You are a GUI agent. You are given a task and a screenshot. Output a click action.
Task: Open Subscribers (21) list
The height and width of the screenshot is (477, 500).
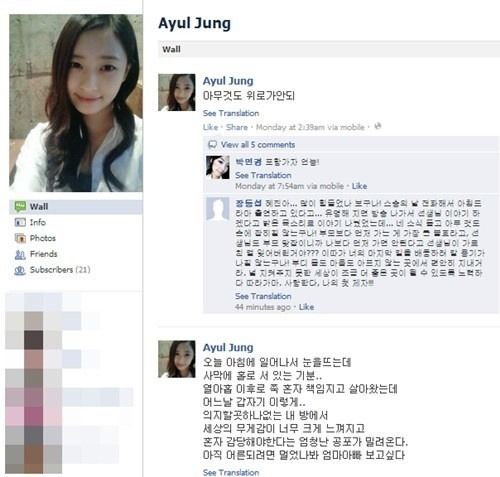(x=60, y=270)
